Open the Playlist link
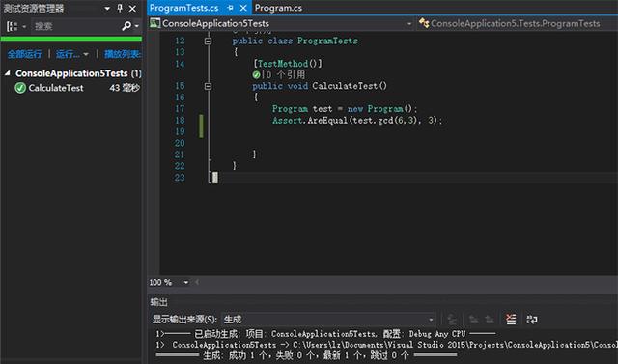Screen dimensions: 618x364 pyautogui.click(x=123, y=54)
